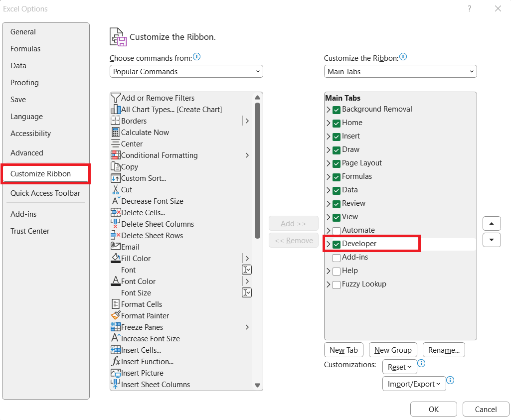Expand the Insert tab tree node
The width and height of the screenshot is (511, 420).
coord(328,137)
